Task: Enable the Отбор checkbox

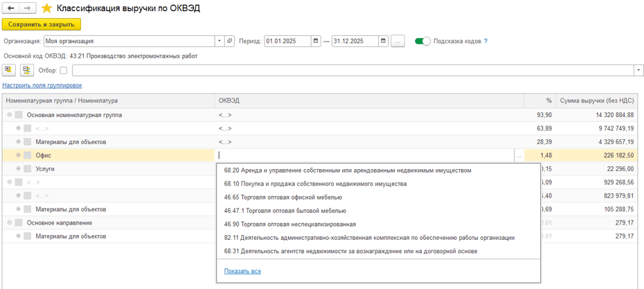Action: [x=64, y=70]
